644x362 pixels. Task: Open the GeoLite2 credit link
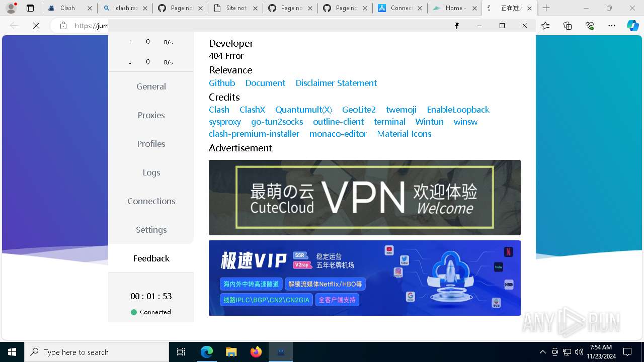(x=359, y=110)
